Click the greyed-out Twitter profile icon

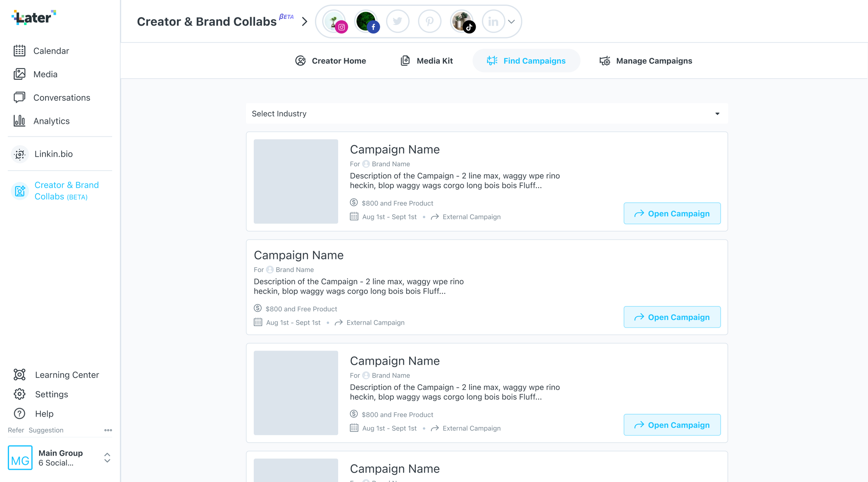pyautogui.click(x=398, y=22)
